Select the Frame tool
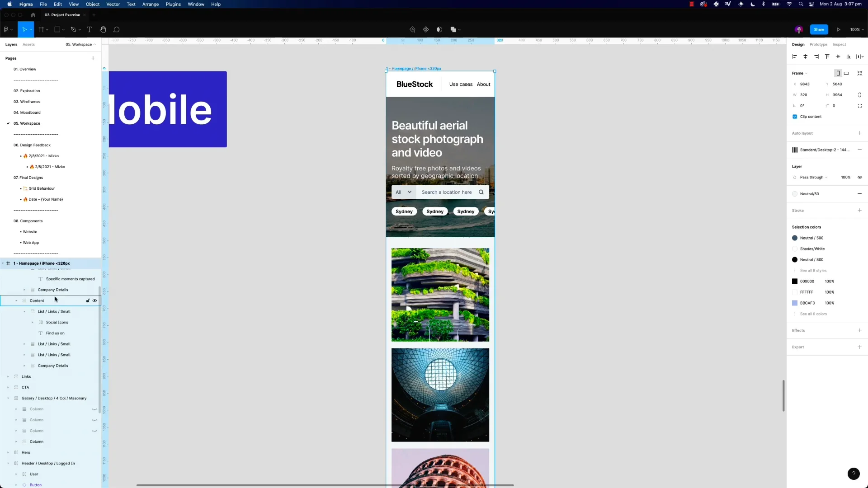Viewport: 868px width, 488px height. [42, 29]
